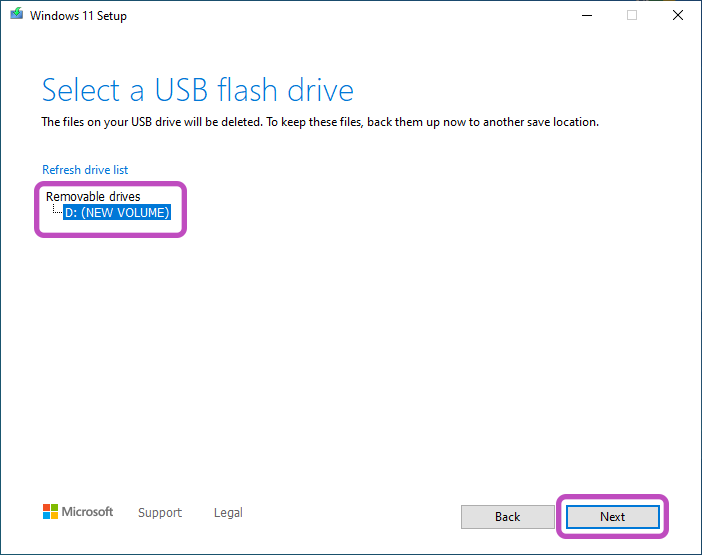Select the Removable drives tree node
Viewport: 702px width, 555px height.
(93, 196)
